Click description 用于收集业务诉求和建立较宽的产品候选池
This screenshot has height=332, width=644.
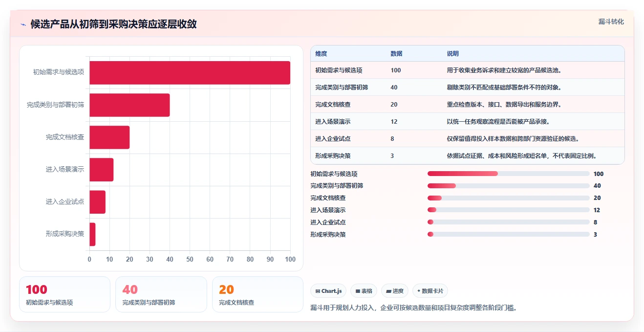pyautogui.click(x=504, y=70)
